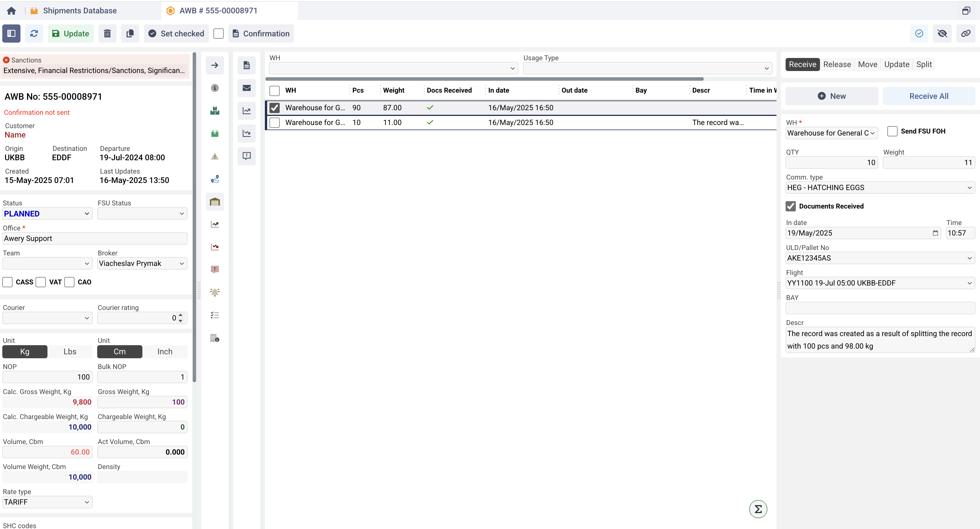Click the horizontal scrollbar above warehouse table
The image size is (980, 529).
pyautogui.click(x=484, y=79)
